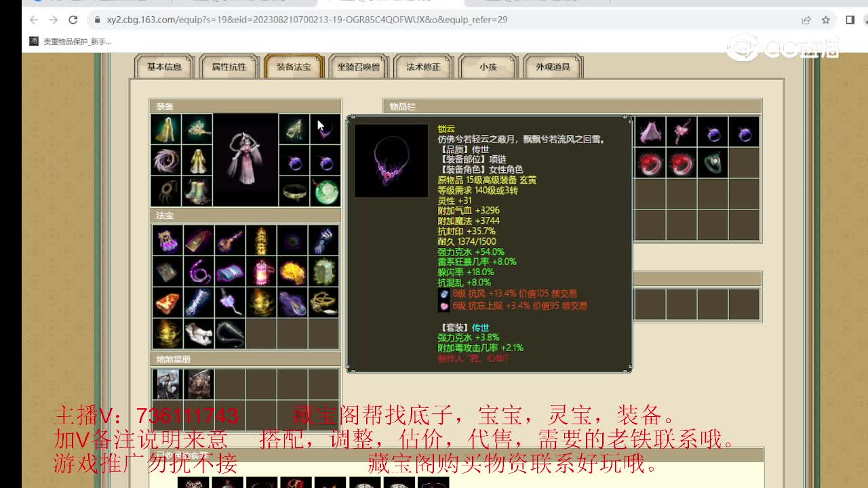This screenshot has height=488, width=868.
Task: Select the pink flower hairpin in inventory
Action: [x=681, y=131]
